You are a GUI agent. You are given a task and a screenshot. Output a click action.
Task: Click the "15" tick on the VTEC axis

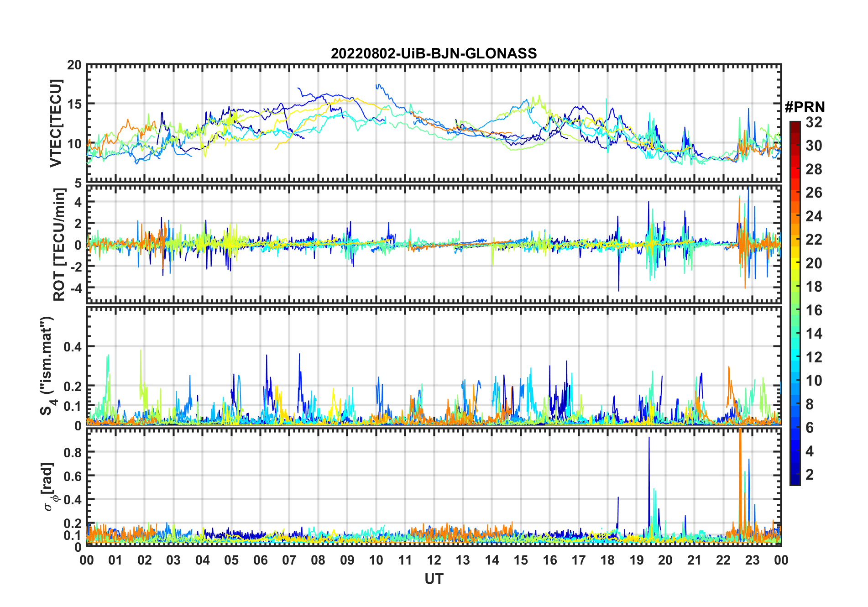(x=74, y=104)
